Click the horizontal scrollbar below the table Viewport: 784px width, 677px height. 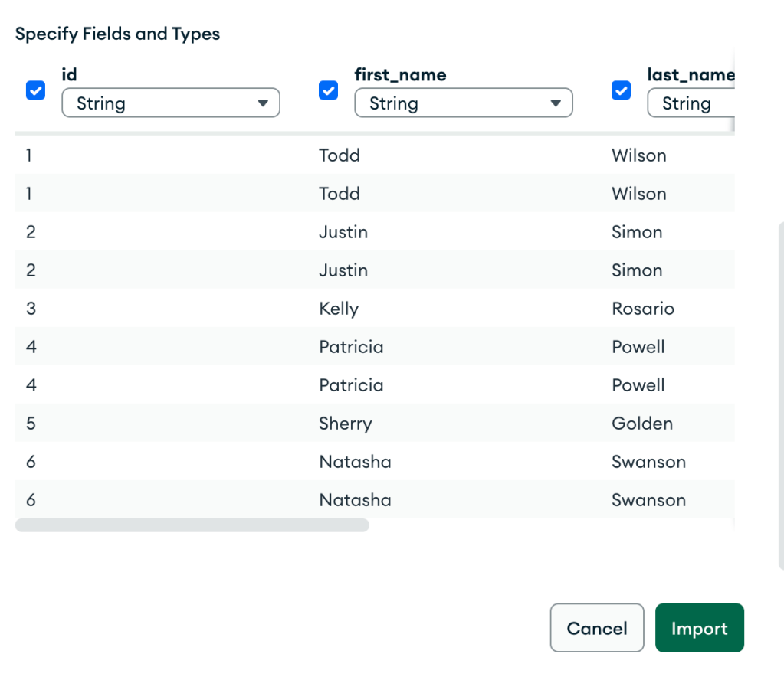tap(192, 525)
